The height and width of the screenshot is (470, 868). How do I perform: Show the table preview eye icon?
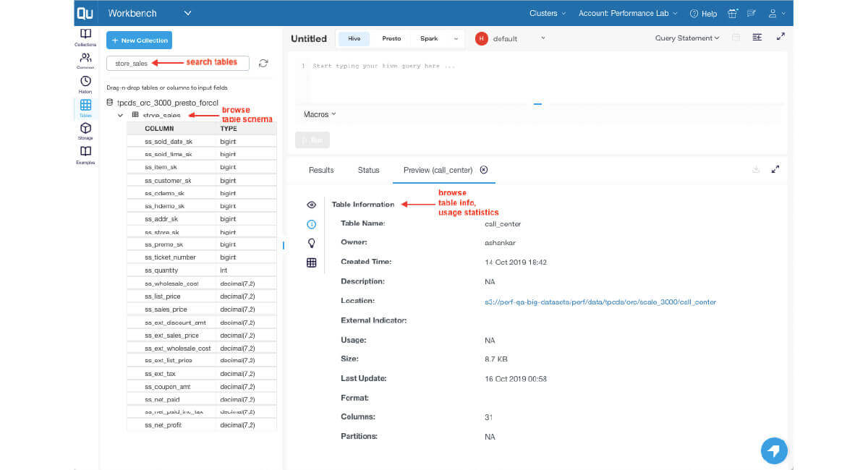312,205
